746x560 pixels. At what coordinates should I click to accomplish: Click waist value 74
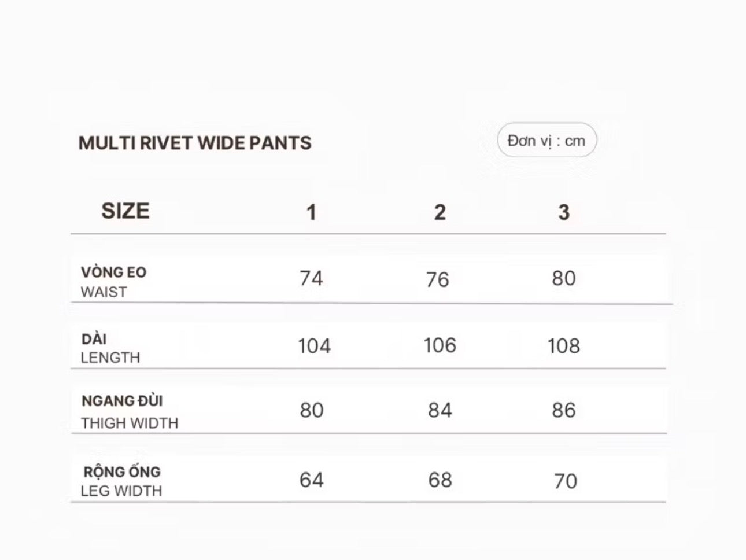[x=311, y=278]
